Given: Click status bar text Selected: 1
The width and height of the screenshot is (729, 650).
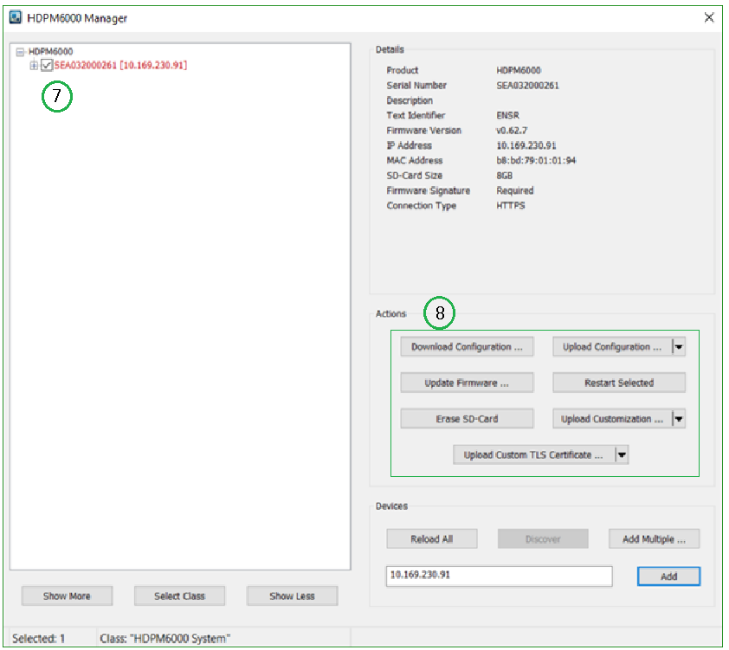Looking at the screenshot, I should pyautogui.click(x=39, y=638).
